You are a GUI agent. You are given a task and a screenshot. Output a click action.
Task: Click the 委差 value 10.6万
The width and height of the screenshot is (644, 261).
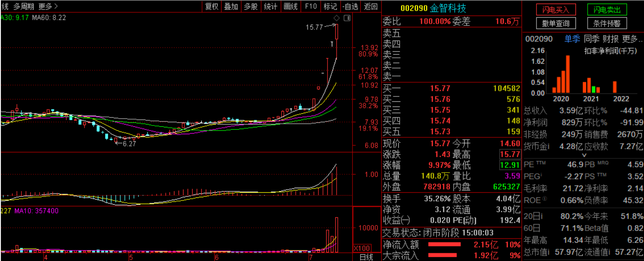pyautogui.click(x=508, y=21)
